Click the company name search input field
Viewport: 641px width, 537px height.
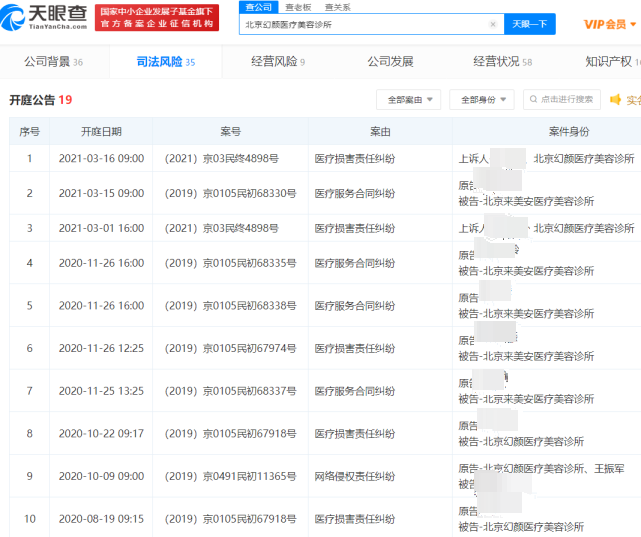click(365, 25)
